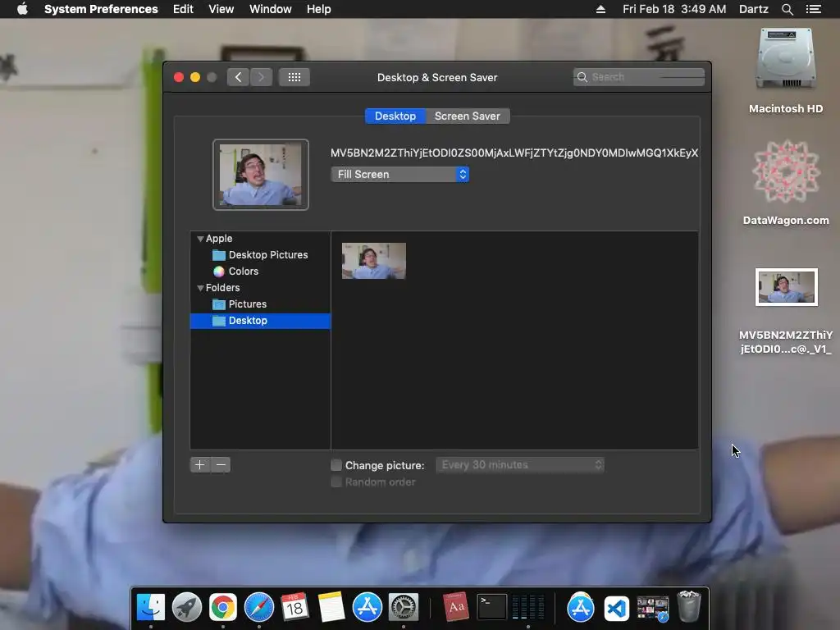Collapse the Folders section triangle
This screenshot has width=840, height=630.
[200, 288]
